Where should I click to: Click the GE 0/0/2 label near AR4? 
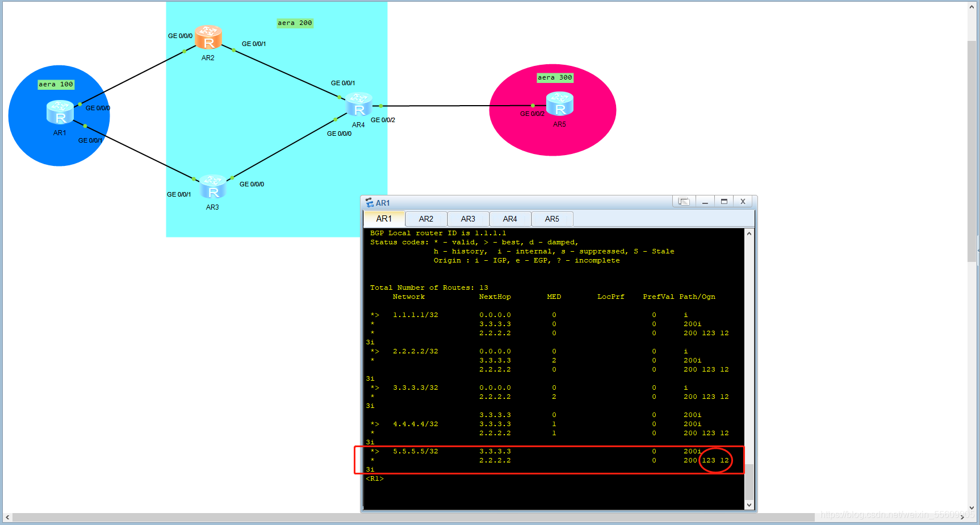pyautogui.click(x=383, y=120)
